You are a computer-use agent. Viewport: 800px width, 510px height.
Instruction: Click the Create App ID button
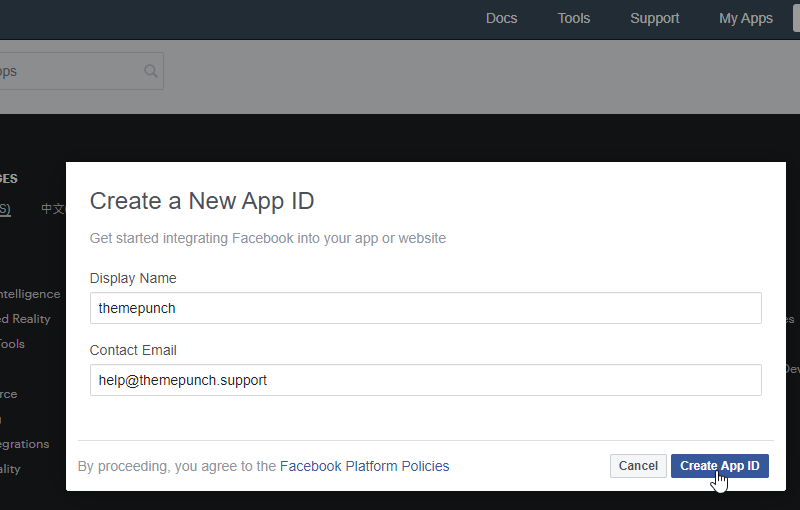(719, 466)
